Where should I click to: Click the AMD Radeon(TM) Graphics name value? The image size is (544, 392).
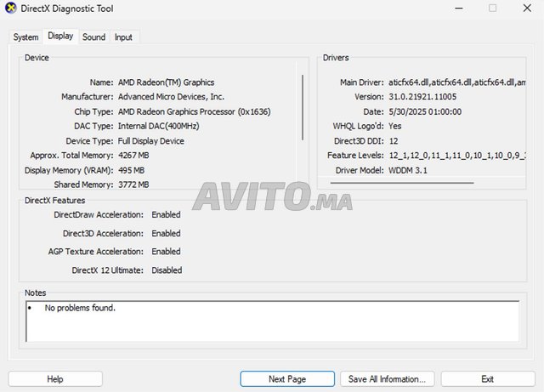point(166,82)
